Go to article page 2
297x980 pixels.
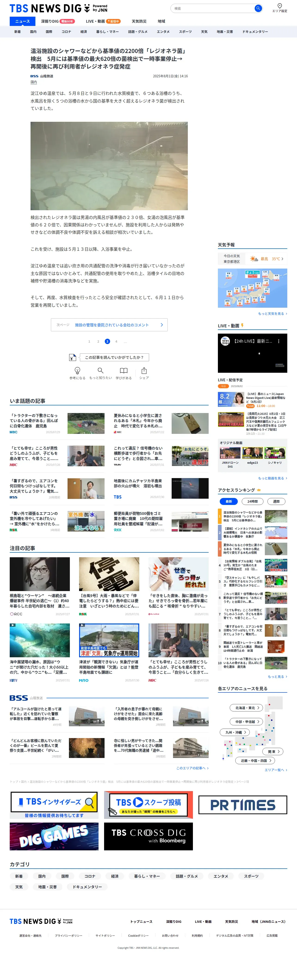98,341
